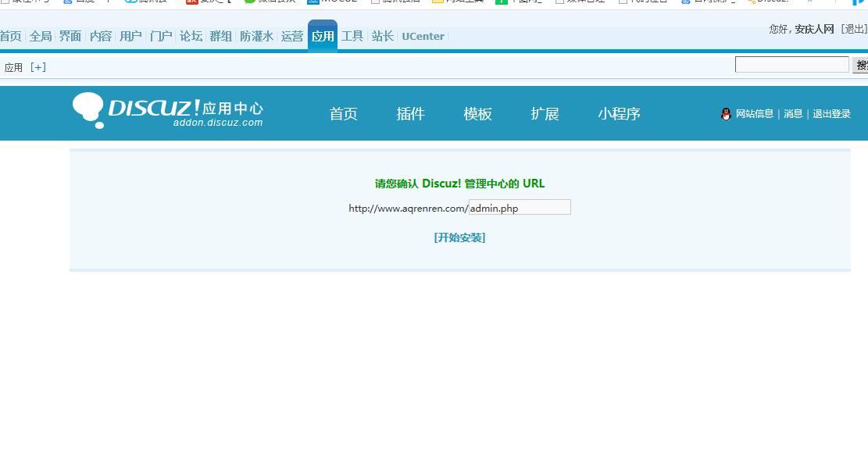The image size is (868, 457).
Task: Switch to the UCenter admin menu
Action: pos(423,37)
